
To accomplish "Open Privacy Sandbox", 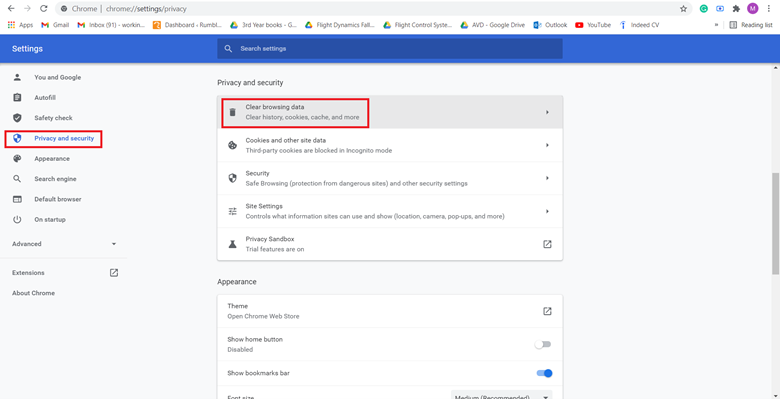I will tap(390, 244).
